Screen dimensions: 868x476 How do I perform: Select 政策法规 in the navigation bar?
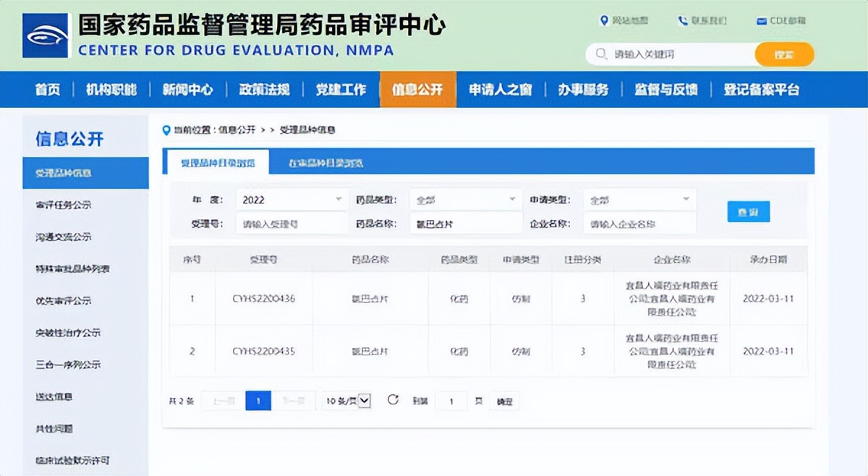(x=264, y=88)
